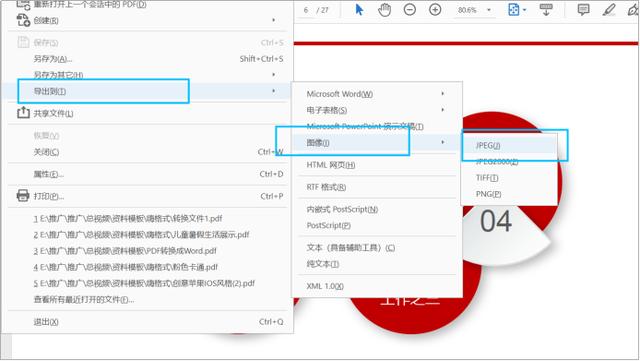640x361 pixels.
Task: Click the fit page icon
Action: 513,9
